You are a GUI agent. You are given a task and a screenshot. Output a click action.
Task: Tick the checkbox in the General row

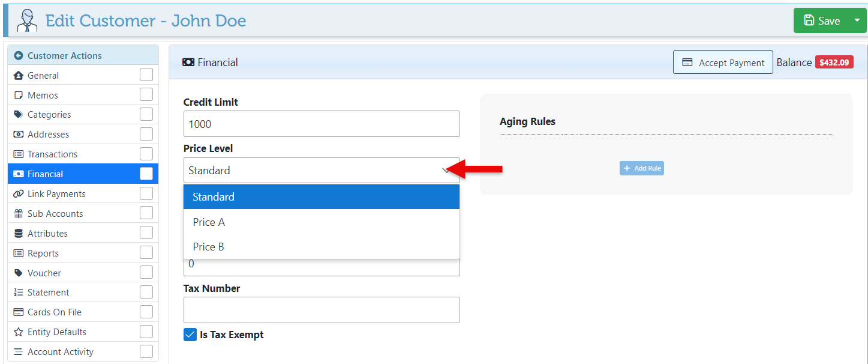tap(146, 75)
